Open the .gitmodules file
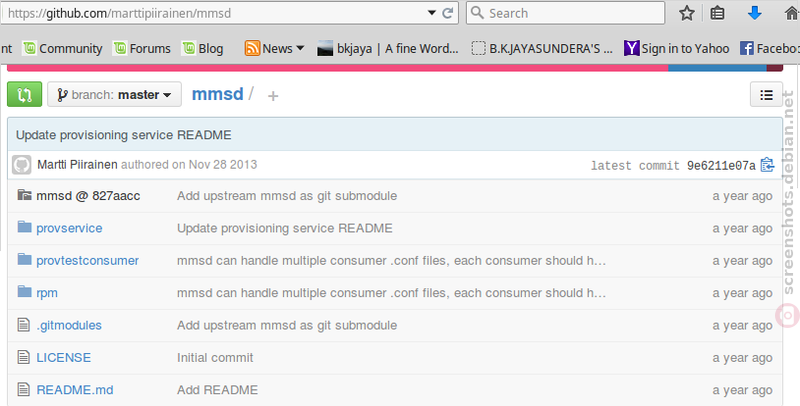This screenshot has height=406, width=800. (69, 325)
